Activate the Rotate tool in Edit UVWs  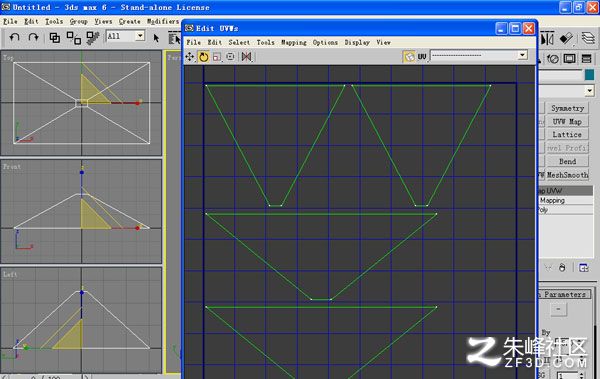tap(204, 57)
